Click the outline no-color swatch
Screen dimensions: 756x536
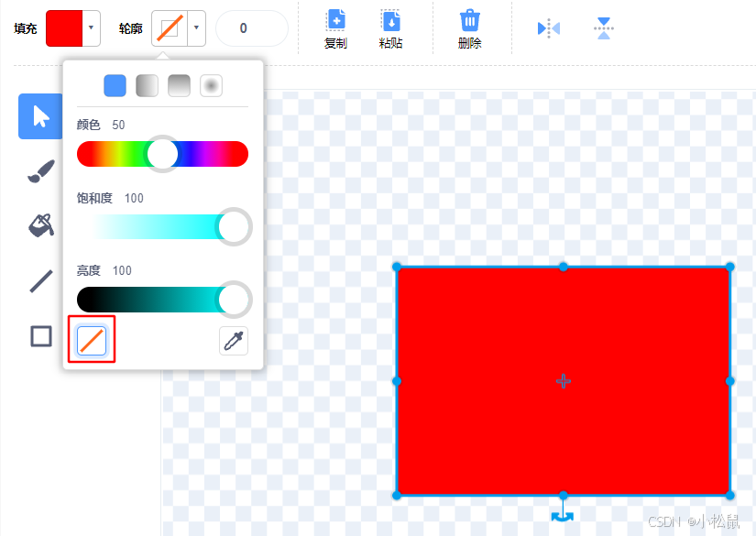(x=170, y=28)
